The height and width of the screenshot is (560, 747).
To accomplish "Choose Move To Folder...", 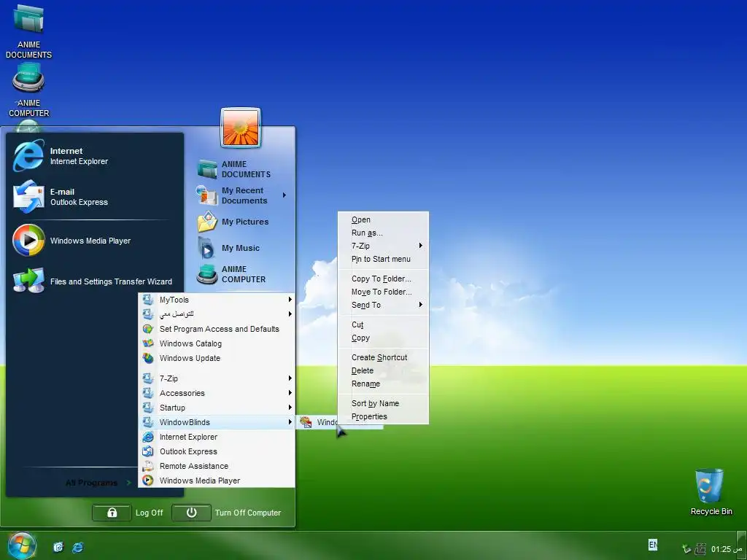I will tap(383, 292).
